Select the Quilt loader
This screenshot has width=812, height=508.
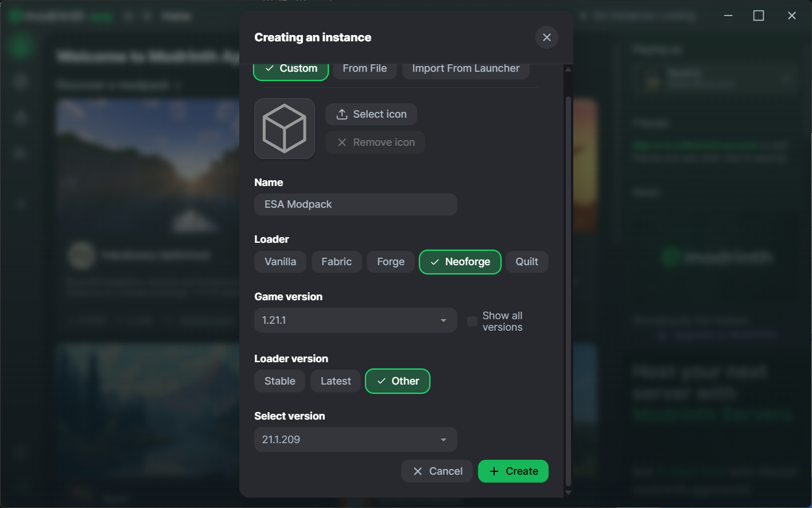[526, 262]
